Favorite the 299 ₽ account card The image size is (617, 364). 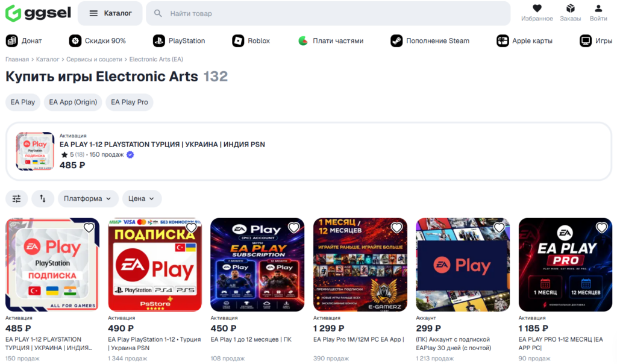[500, 227]
